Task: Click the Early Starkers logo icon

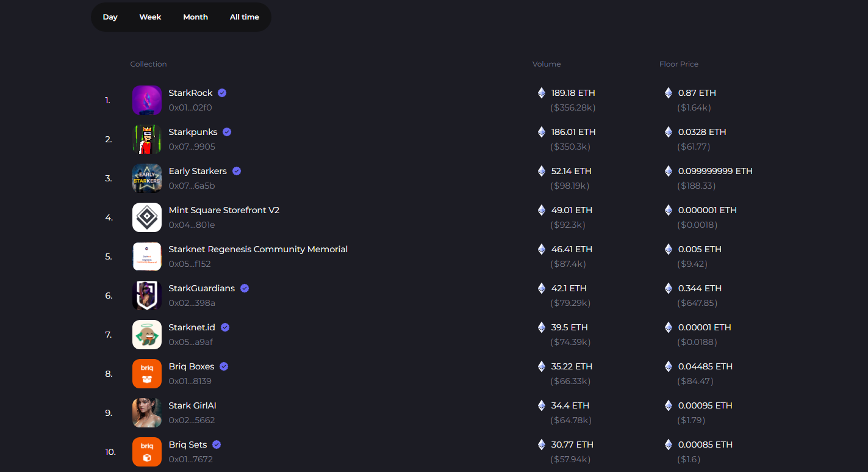Action: pos(147,178)
